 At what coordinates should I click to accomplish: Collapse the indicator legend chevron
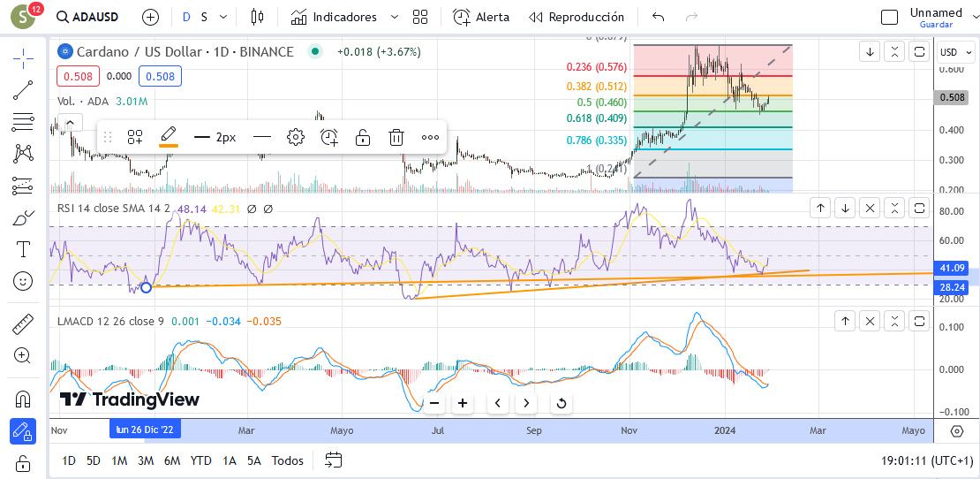pyautogui.click(x=71, y=123)
